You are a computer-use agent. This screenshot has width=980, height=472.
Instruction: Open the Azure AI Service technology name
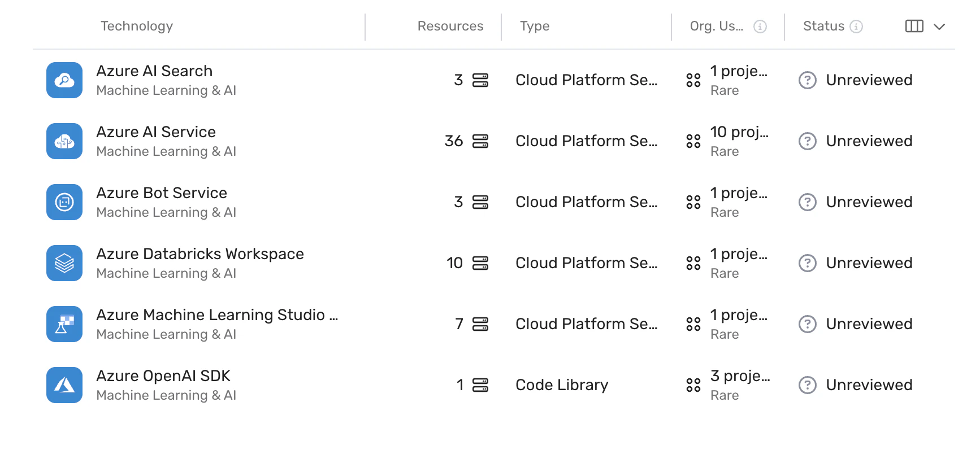(x=156, y=132)
